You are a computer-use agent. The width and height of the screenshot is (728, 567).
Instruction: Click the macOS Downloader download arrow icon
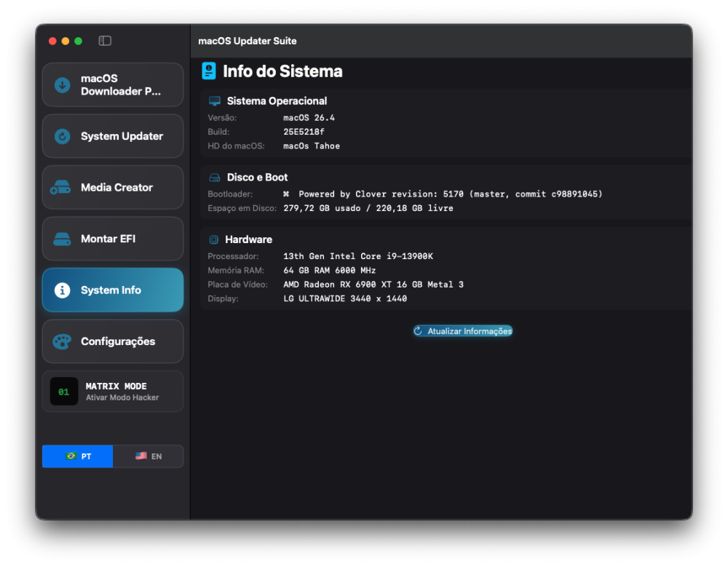[x=62, y=85]
